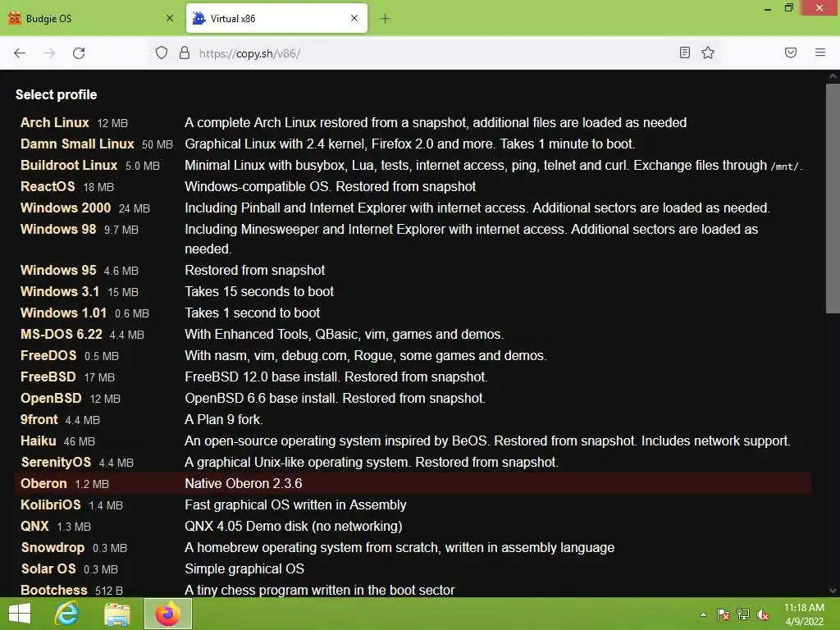The height and width of the screenshot is (630, 840).
Task: Boot the SerenityOS profile
Action: [56, 463]
